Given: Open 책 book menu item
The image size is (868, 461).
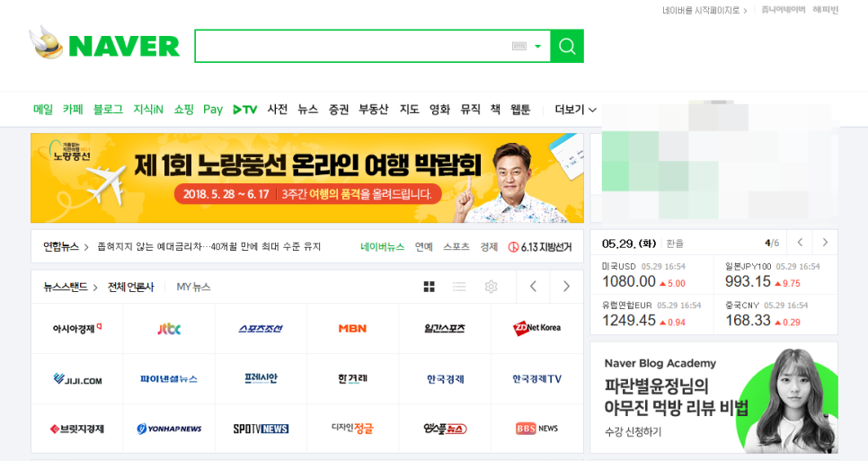Looking at the screenshot, I should point(495,110).
